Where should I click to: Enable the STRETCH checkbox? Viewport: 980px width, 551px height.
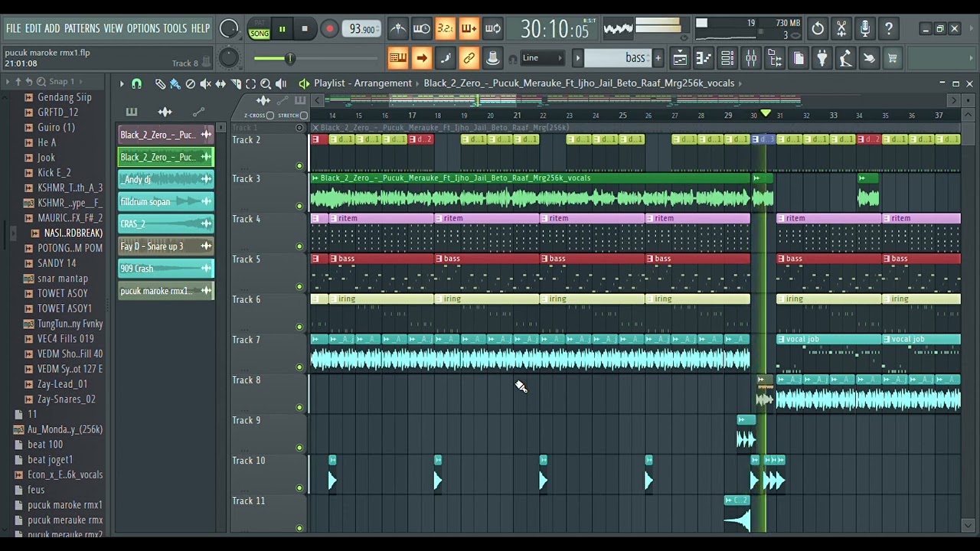click(x=304, y=116)
